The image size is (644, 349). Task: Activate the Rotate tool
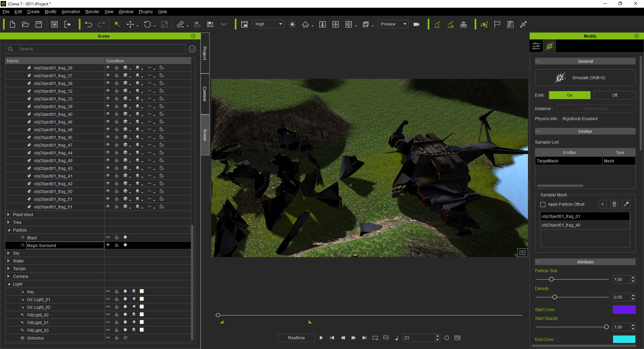pos(147,24)
